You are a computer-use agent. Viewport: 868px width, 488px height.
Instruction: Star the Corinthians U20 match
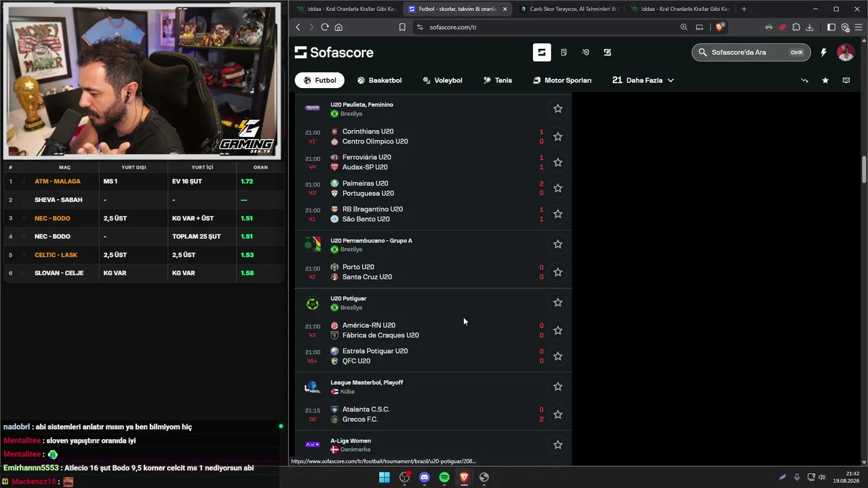(557, 136)
